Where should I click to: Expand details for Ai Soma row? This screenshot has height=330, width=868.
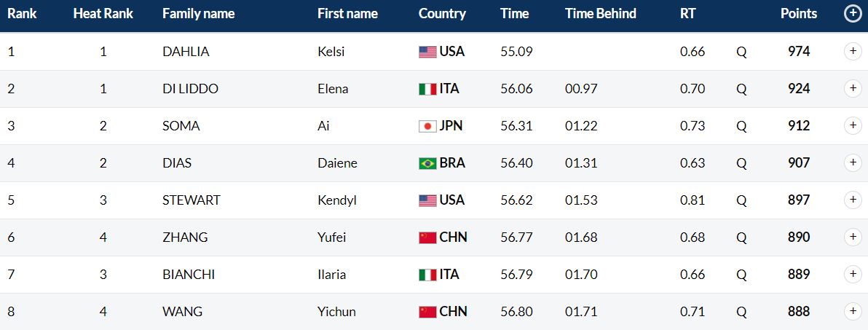(x=853, y=126)
